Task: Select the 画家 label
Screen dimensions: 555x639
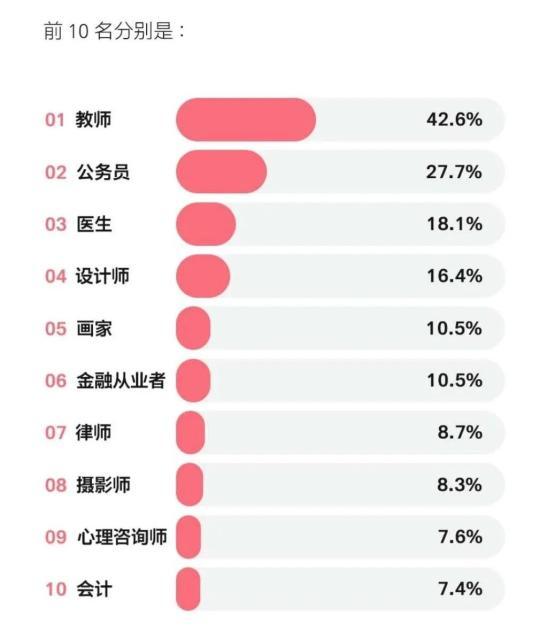Action: (94, 328)
